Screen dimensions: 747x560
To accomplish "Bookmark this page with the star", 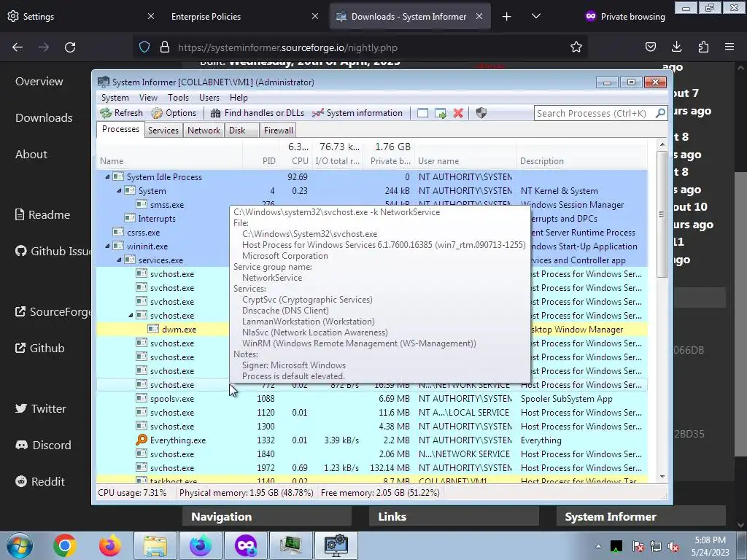I will 576,47.
